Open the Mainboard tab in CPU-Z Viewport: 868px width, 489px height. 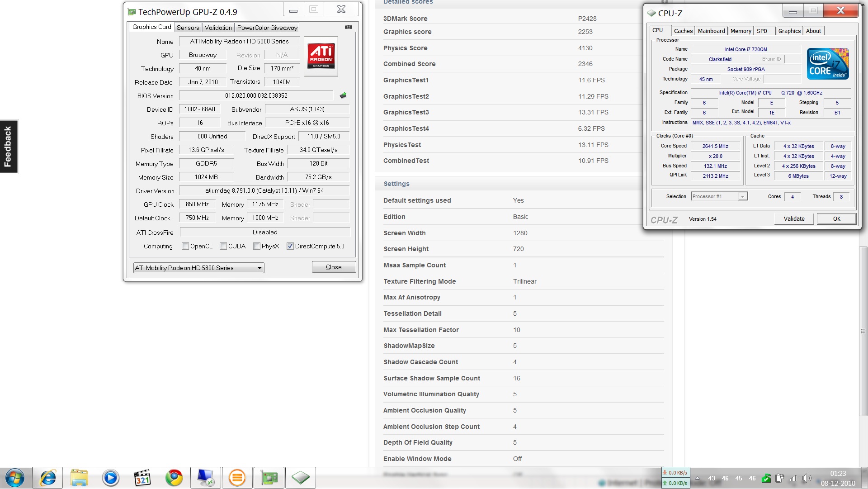coord(711,31)
